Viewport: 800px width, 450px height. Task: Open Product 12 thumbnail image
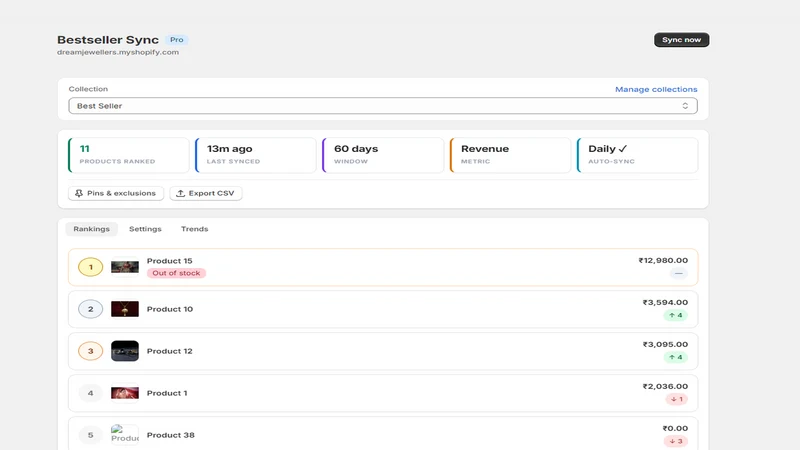point(125,351)
